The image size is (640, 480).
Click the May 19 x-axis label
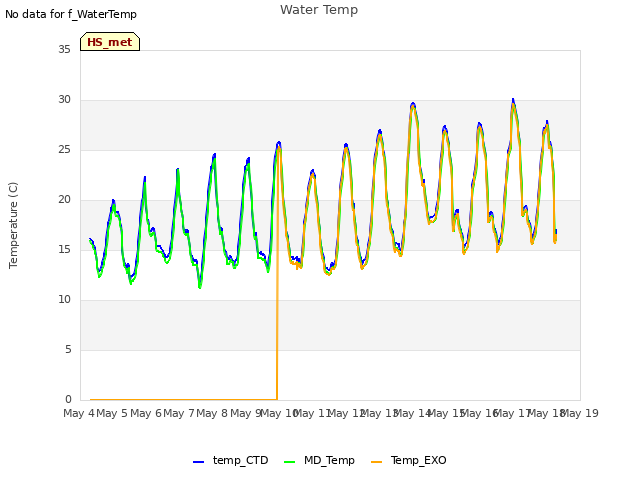click(x=580, y=413)
